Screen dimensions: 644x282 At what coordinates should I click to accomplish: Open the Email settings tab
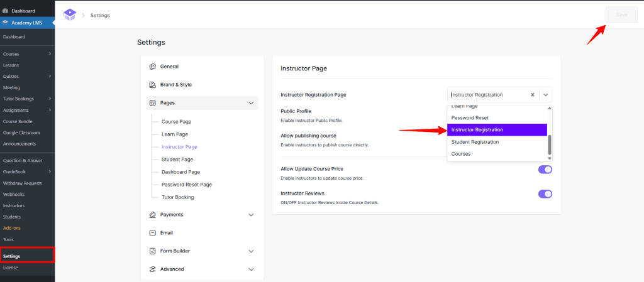coord(166,233)
